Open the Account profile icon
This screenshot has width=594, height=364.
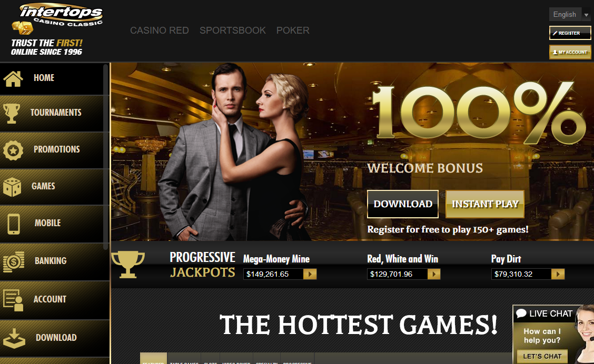tap(13, 300)
